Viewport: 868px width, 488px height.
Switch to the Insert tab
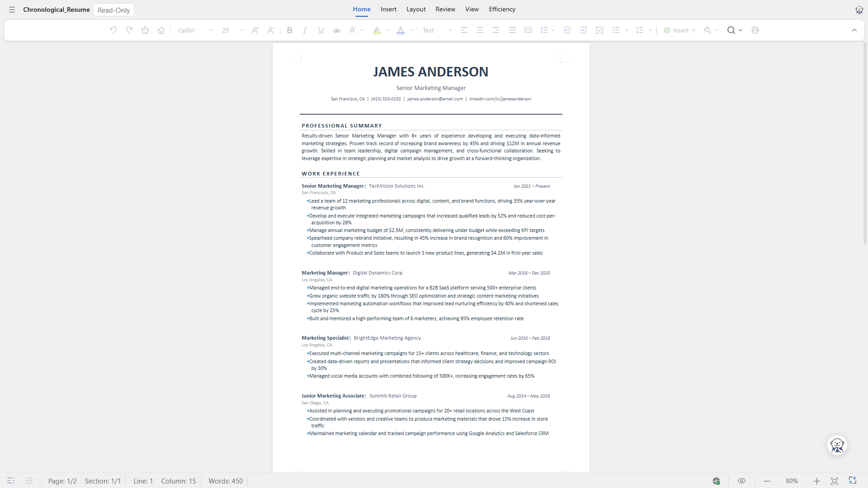(x=389, y=9)
